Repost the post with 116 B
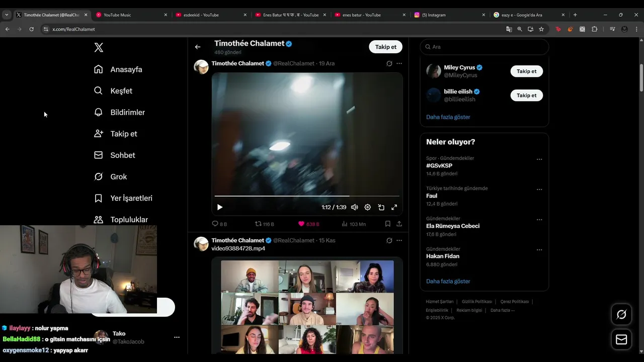The width and height of the screenshot is (644, 362). pos(265,224)
